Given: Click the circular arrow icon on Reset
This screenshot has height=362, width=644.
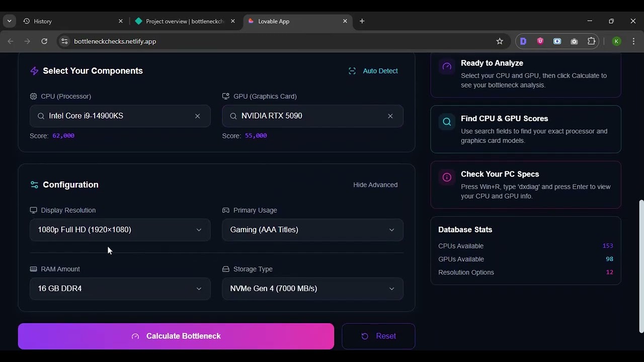Looking at the screenshot, I should (x=365, y=336).
